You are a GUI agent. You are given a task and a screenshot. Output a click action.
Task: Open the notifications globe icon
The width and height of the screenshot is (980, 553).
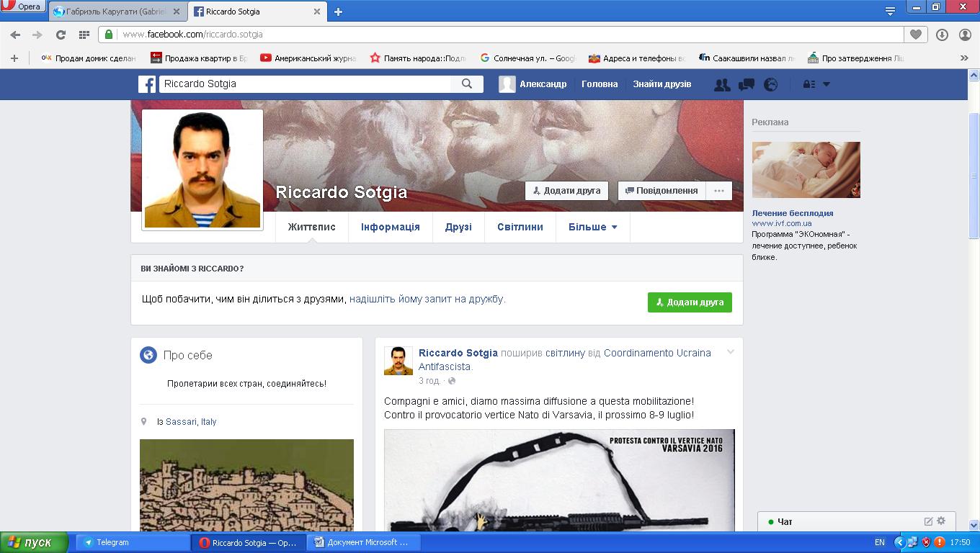click(771, 84)
